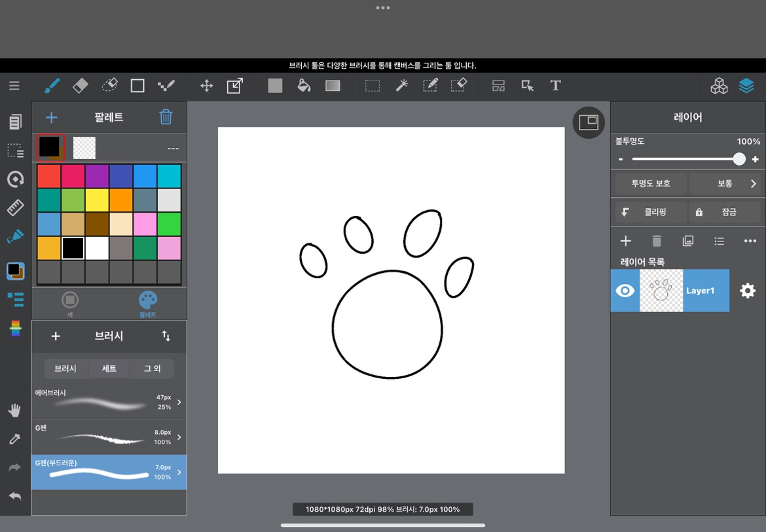Select the Bucket fill tool

[x=304, y=86]
